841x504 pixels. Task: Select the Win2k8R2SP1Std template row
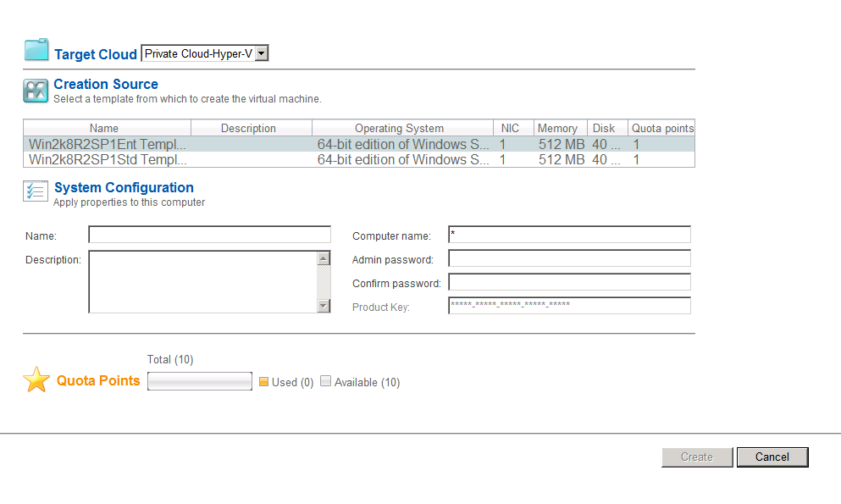359,160
